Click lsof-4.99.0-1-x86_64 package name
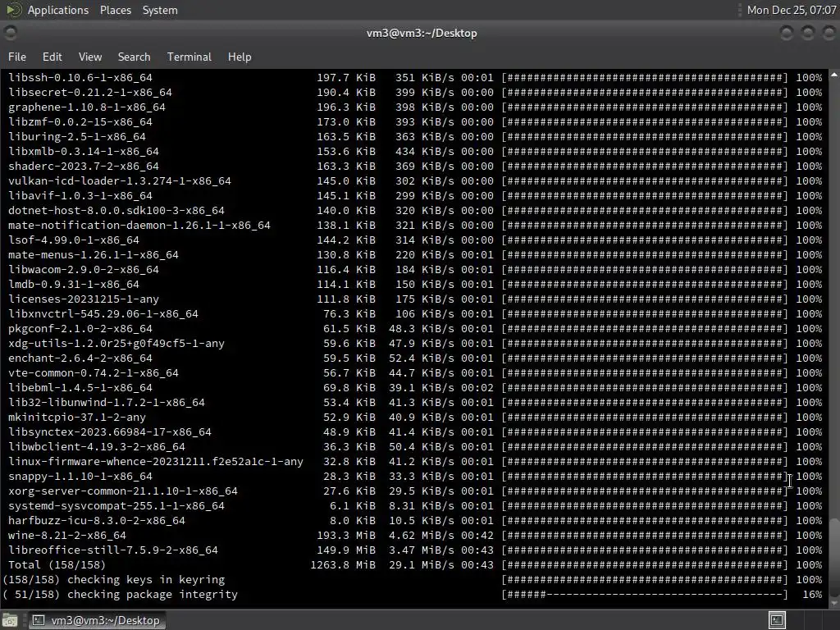This screenshot has width=840, height=630. 73,240
